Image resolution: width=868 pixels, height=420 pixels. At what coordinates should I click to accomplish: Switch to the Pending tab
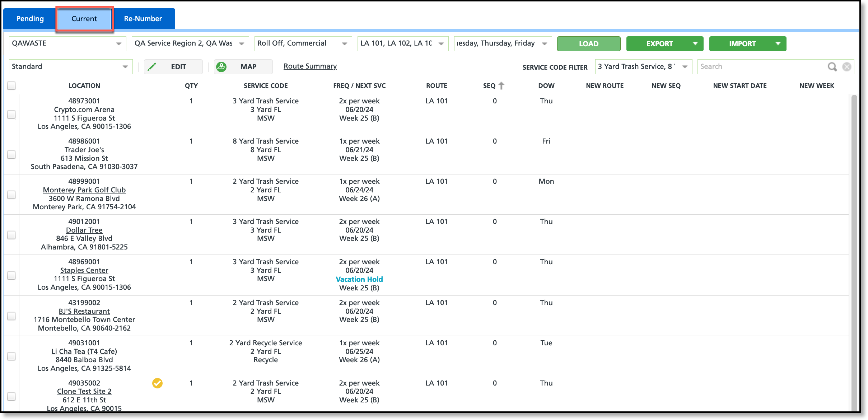(x=30, y=19)
